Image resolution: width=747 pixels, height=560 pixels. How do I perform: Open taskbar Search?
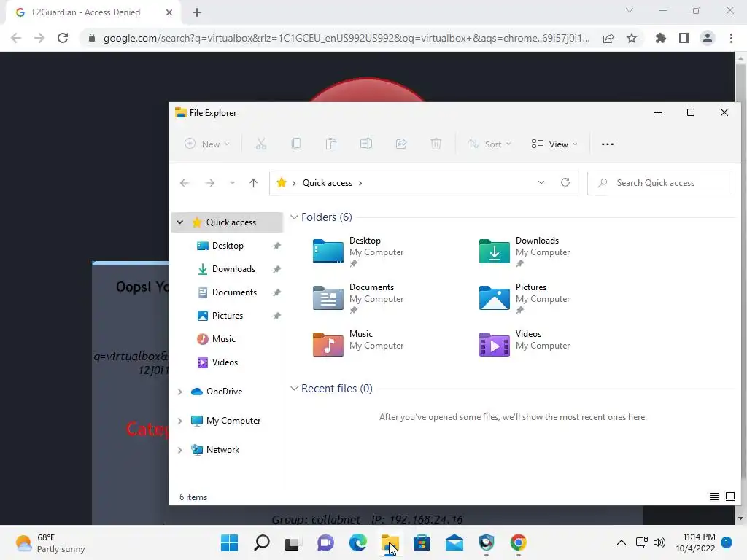coord(262,542)
